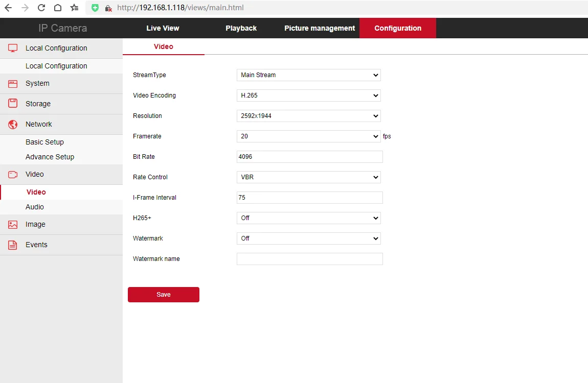Click the Image section icon
The width and height of the screenshot is (588, 383).
coord(13,225)
